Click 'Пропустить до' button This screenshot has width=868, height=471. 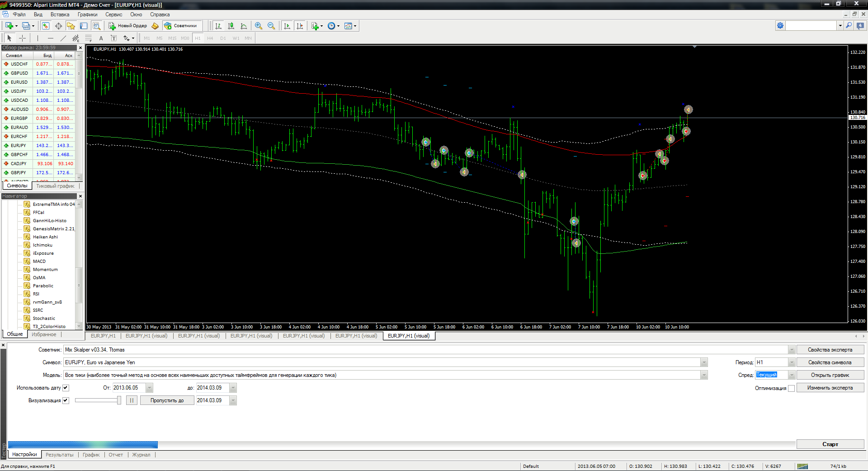167,400
